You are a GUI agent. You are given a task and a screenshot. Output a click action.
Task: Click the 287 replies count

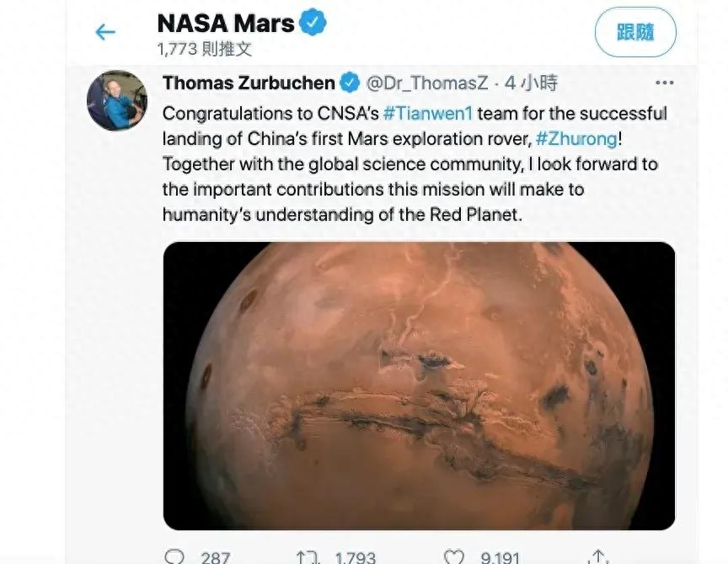coord(216,557)
